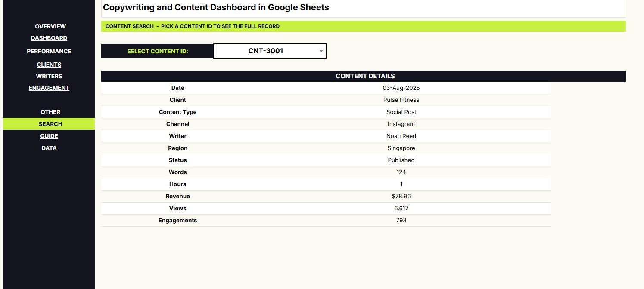The image size is (644, 289).
Task: Click the OVERVIEW sidebar heading
Action: tap(50, 26)
